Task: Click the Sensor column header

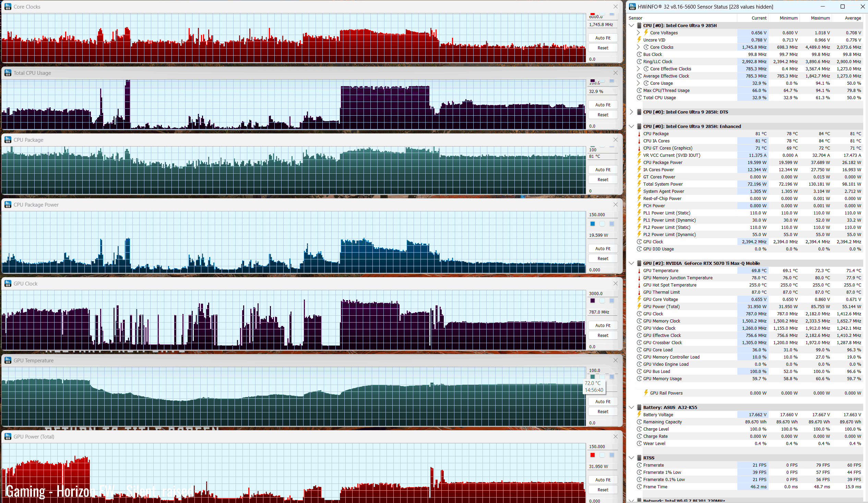Action: [x=682, y=18]
